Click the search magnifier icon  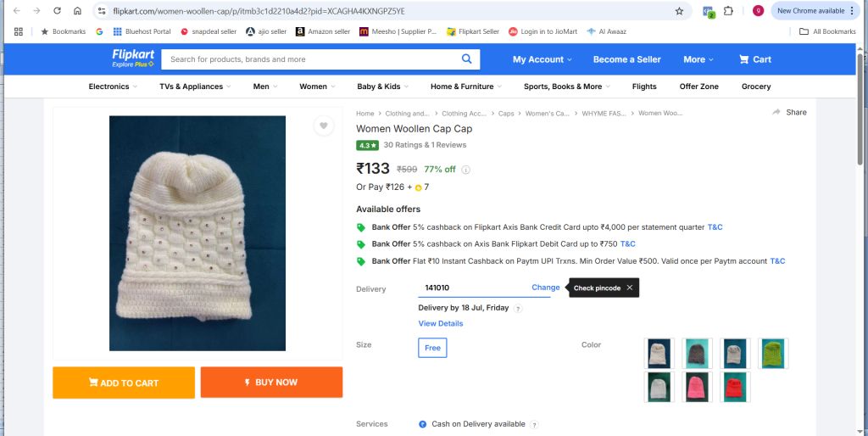click(467, 59)
